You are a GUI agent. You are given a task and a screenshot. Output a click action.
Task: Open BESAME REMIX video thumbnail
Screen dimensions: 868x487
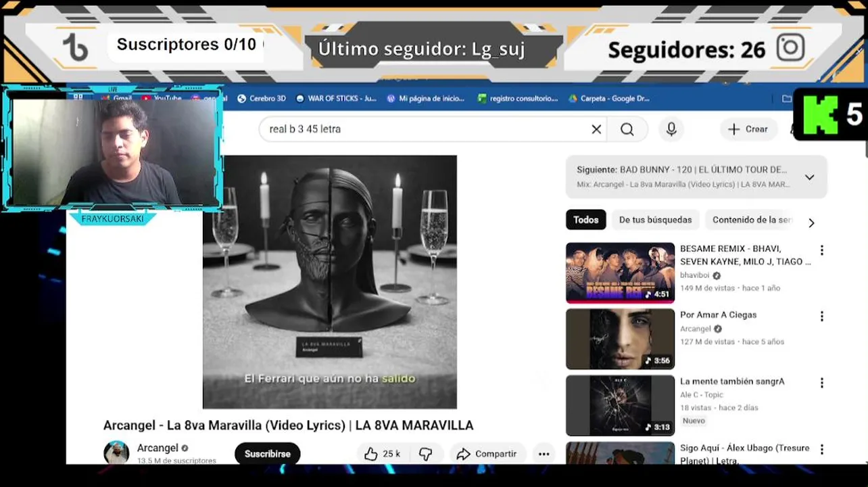pos(620,273)
